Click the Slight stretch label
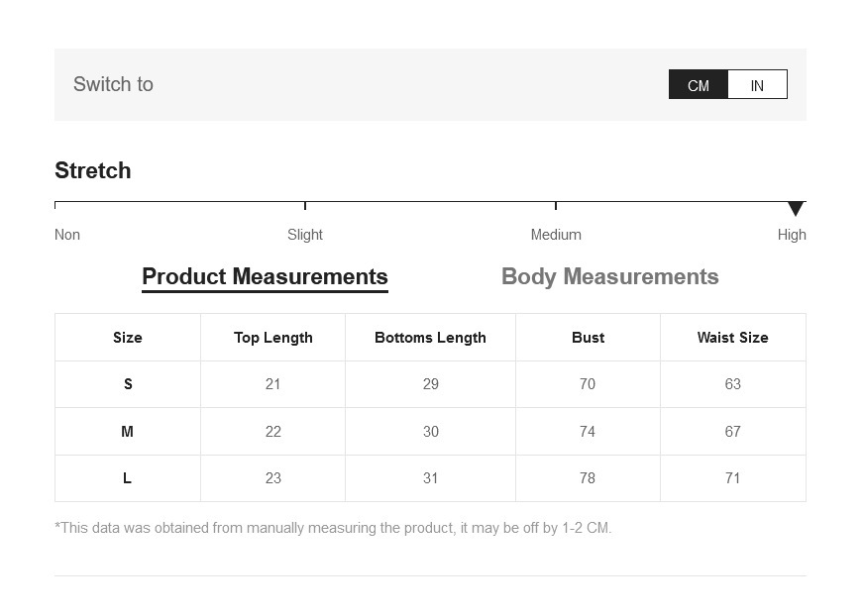The image size is (864, 616). 305,235
